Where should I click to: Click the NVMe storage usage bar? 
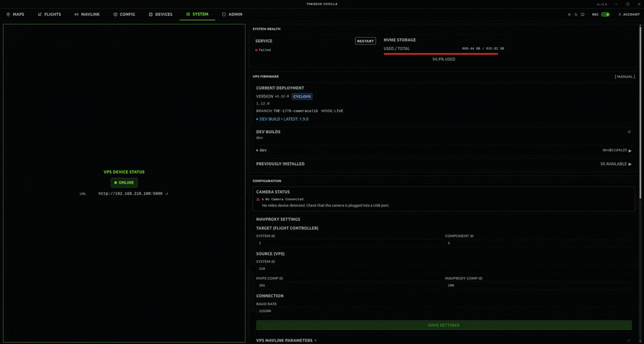tap(441, 54)
